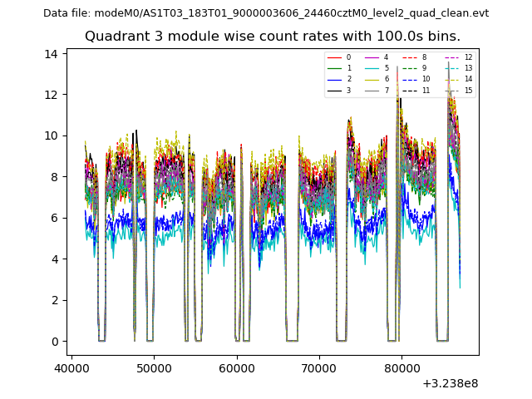Click the yellow solid legend entry 6
532x399 pixels.
[x=373, y=79]
